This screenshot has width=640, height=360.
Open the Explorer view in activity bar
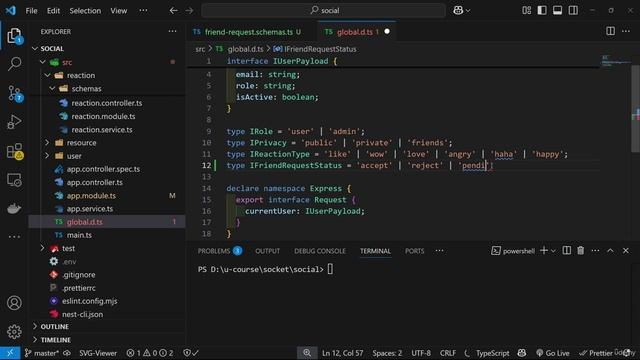click(14, 36)
